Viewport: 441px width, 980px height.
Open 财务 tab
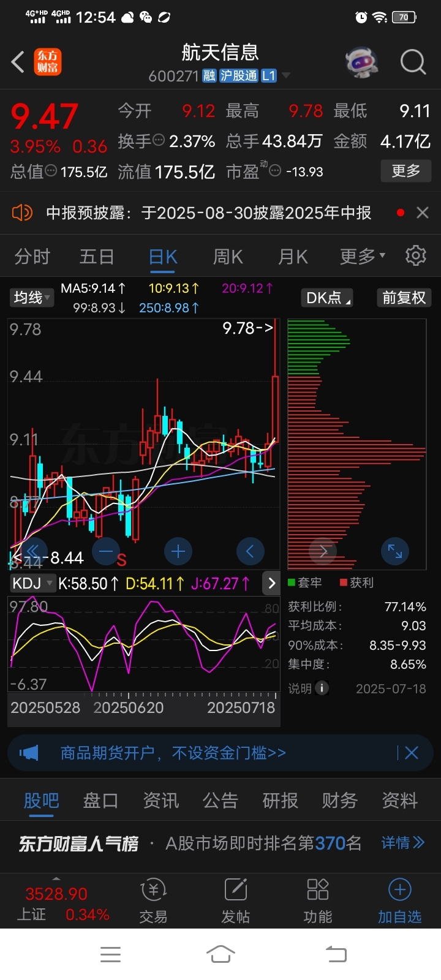point(340,800)
